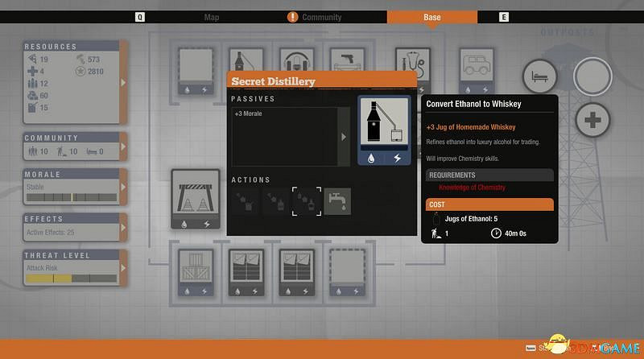Screen dimensions: 644x359
Task: Click the bed outpost icon
Action: click(x=539, y=77)
